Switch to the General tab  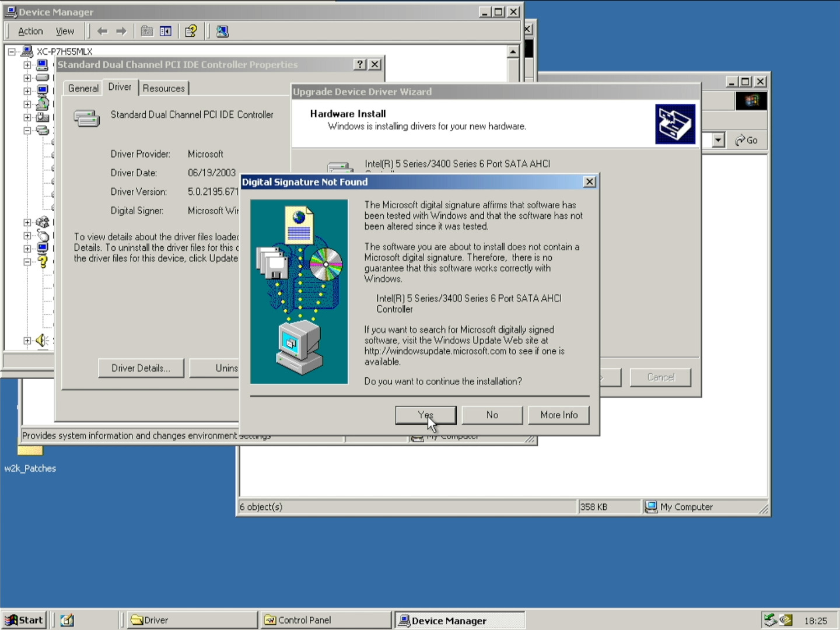[83, 88]
